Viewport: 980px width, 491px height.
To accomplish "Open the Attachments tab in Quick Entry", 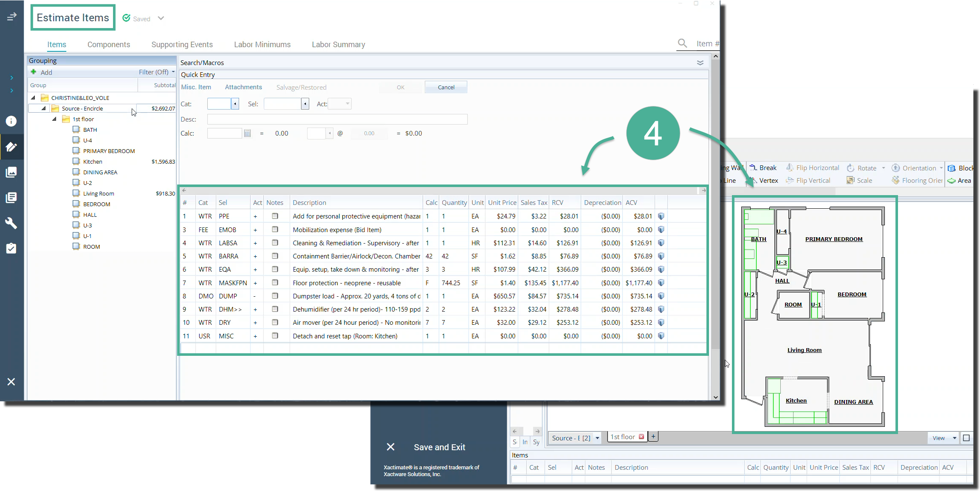I will pos(243,87).
